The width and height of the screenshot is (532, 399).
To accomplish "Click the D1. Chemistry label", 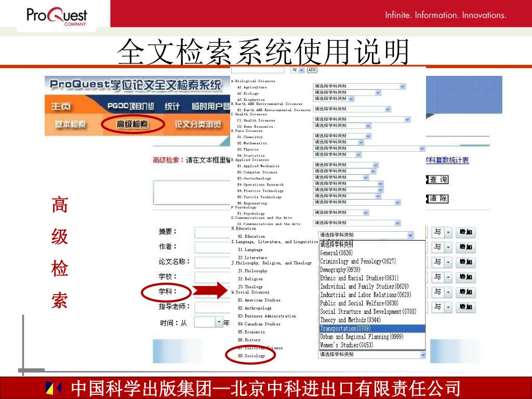I will (x=250, y=137).
